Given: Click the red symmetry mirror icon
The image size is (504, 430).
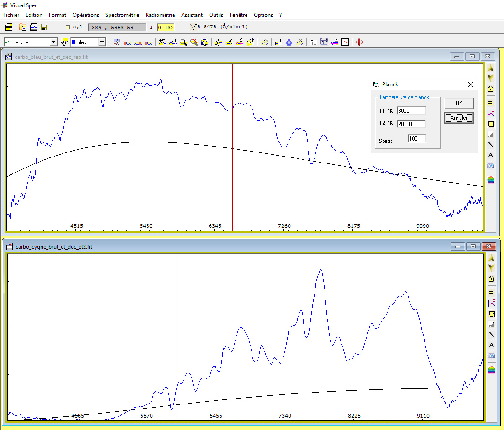Looking at the screenshot, I should (359, 42).
